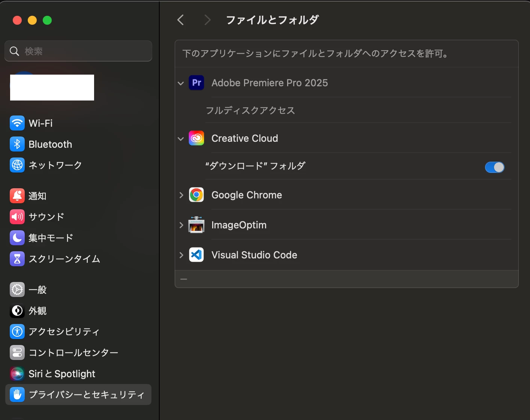Click the 検索 search field
Screen dimensions: 530x420
point(78,51)
